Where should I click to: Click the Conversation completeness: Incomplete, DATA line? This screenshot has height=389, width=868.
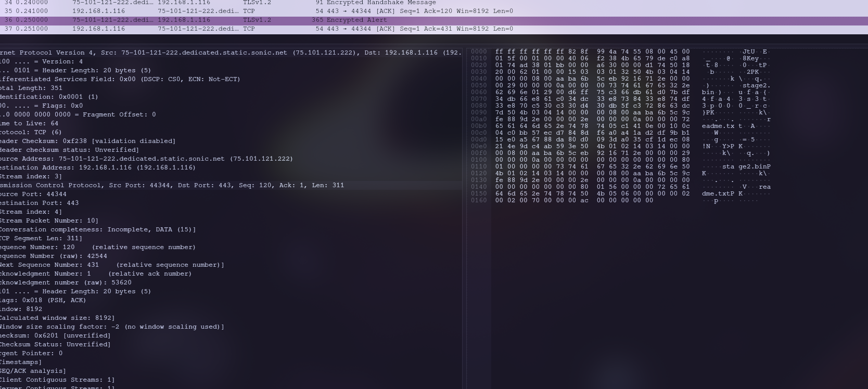coord(98,229)
